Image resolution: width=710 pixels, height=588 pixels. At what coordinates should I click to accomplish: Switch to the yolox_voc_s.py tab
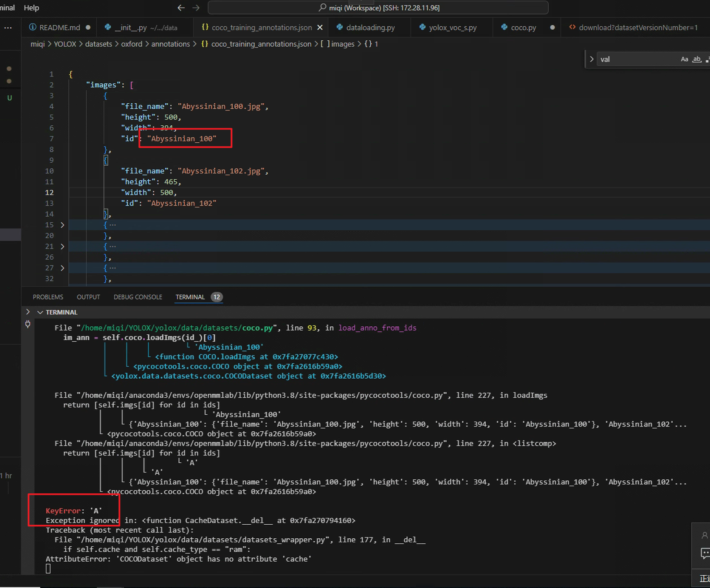453,28
